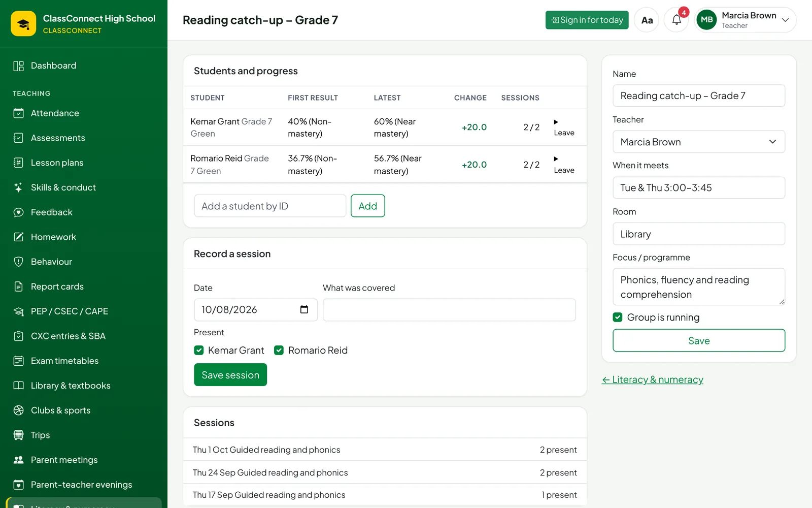This screenshot has width=812, height=508.
Task: Click the Room input field
Action: click(699, 234)
